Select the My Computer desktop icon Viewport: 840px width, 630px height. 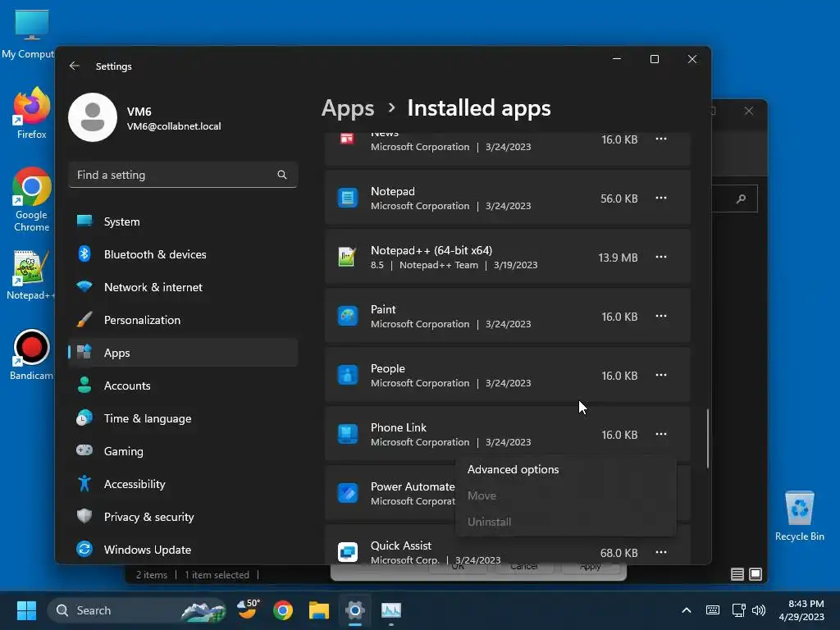click(x=28, y=34)
